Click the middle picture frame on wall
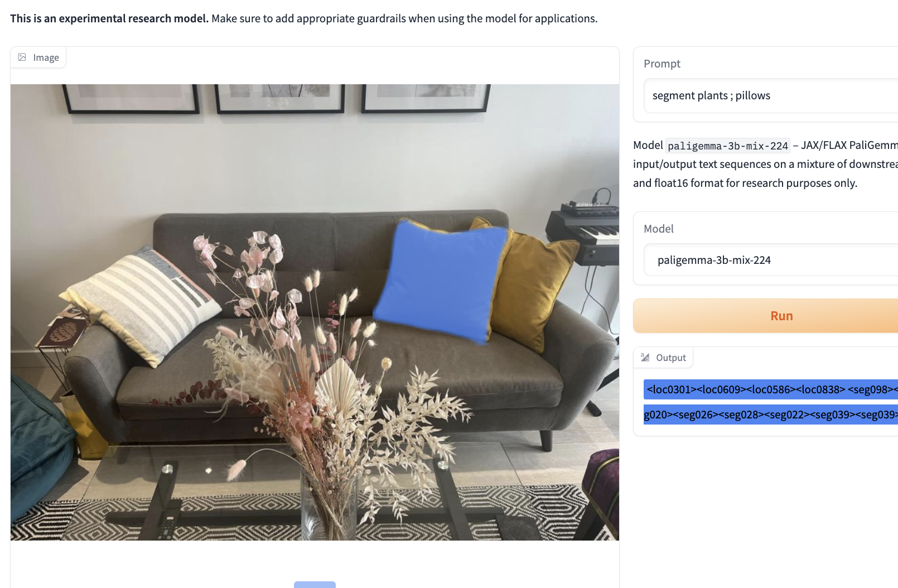Image resolution: width=898 pixels, height=588 pixels. coord(280,98)
